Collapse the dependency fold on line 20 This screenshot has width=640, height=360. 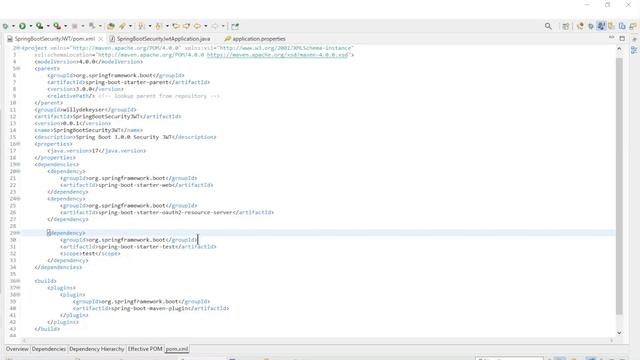[x=19, y=171]
